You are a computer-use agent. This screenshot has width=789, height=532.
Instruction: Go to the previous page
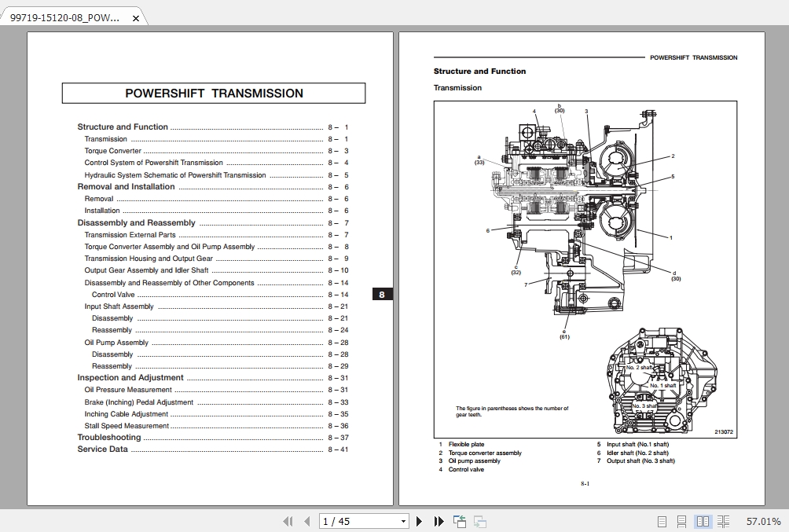(306, 521)
